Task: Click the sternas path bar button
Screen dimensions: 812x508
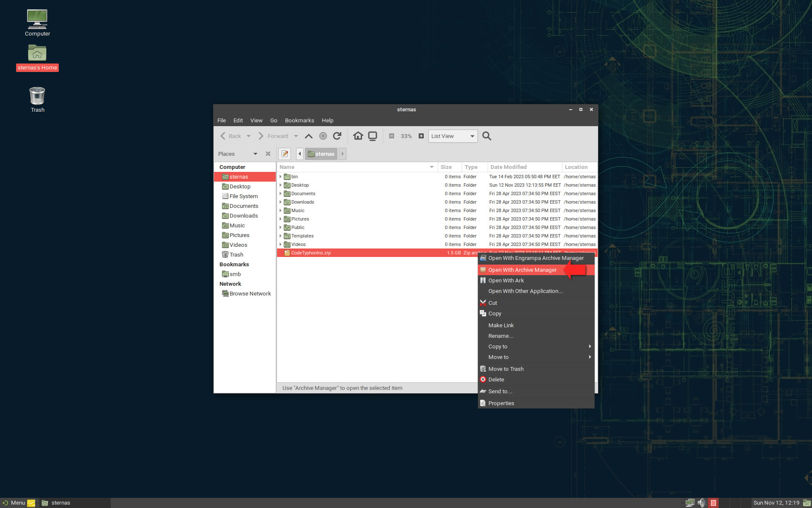Action: click(x=321, y=154)
